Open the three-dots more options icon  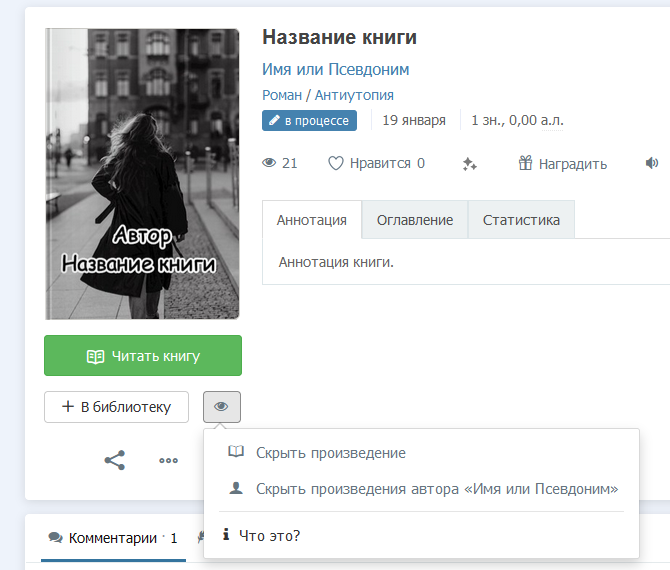point(168,460)
